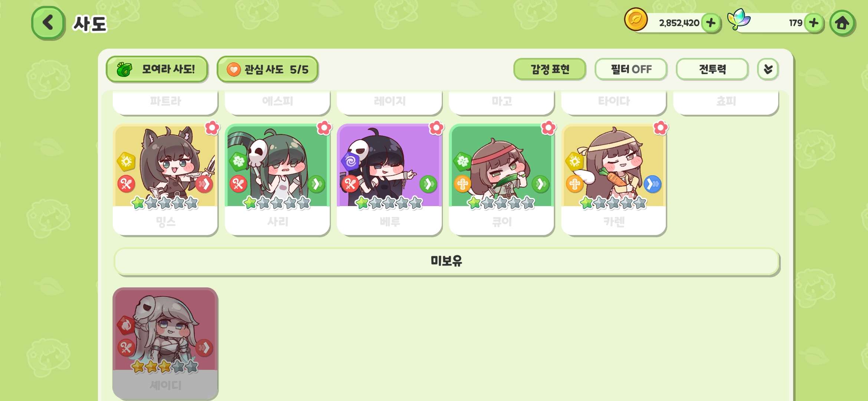Screen dimensions: 868x401
Task: Toggle the 필터 OFF filter button
Action: coord(631,69)
